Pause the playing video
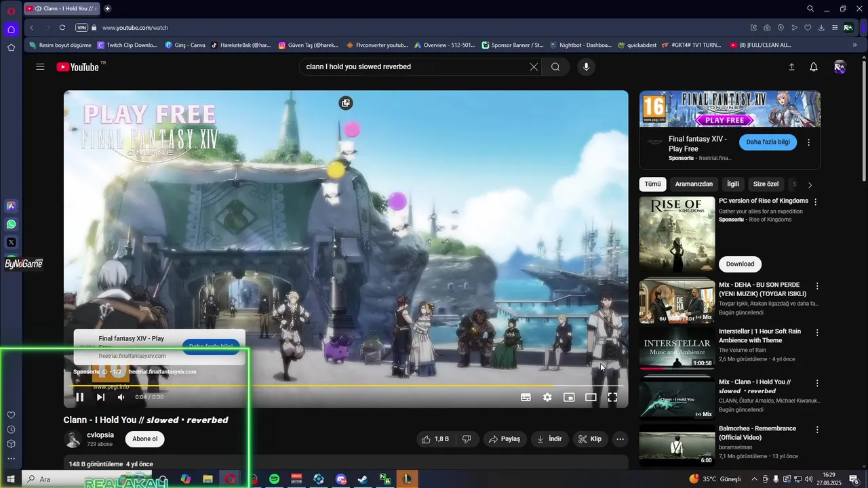Image resolution: width=868 pixels, height=488 pixels. coord(79,397)
